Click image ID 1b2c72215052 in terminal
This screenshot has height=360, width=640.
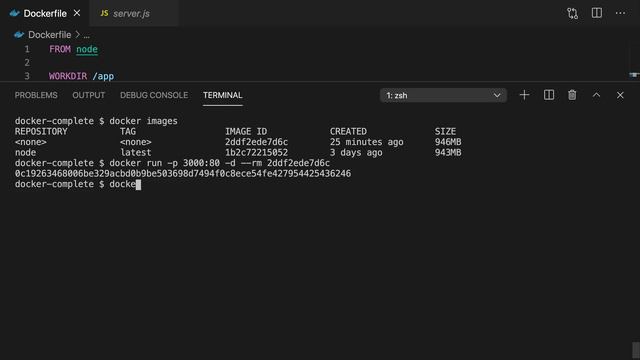(256, 153)
